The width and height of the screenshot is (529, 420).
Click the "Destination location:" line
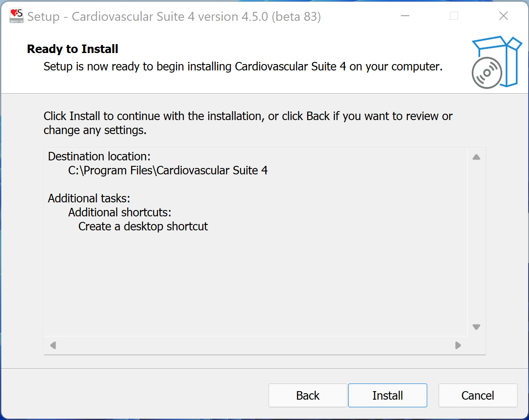(x=99, y=157)
